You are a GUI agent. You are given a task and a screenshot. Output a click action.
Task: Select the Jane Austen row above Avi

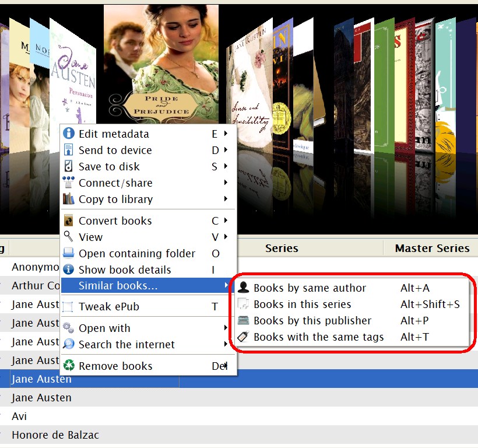click(x=239, y=397)
